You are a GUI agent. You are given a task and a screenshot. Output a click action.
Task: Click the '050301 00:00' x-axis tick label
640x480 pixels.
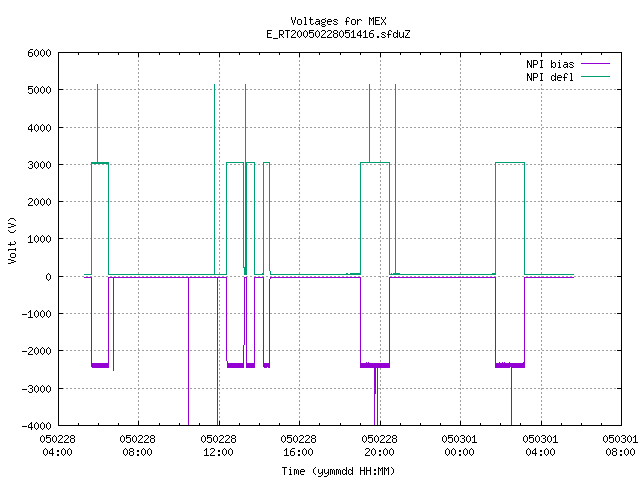(459, 446)
